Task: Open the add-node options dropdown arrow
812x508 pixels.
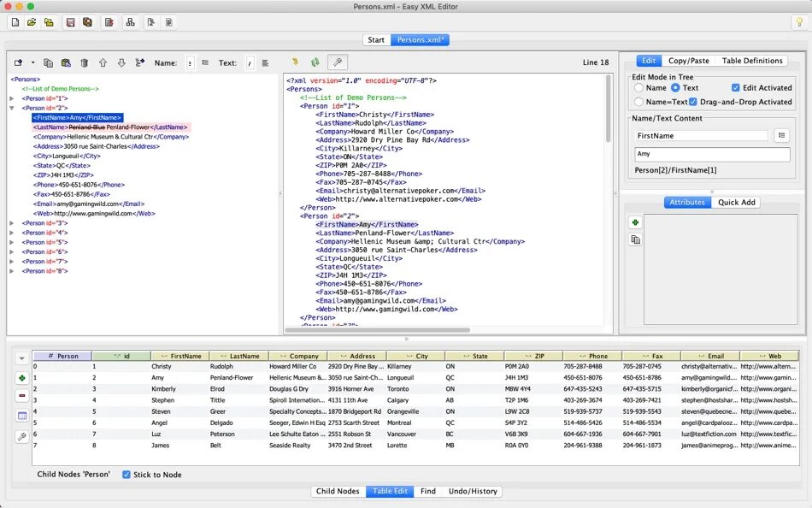Action: 32,62
